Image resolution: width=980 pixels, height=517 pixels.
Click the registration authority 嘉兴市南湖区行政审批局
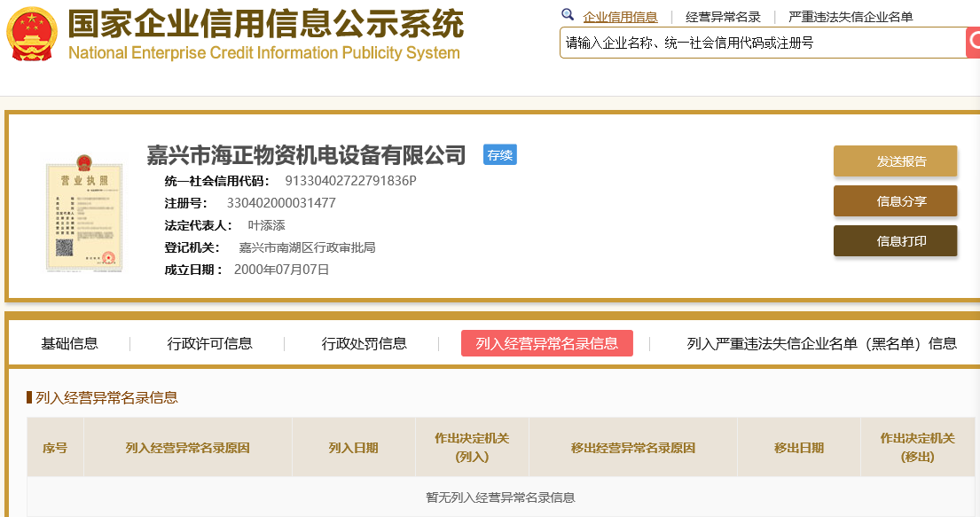307,247
